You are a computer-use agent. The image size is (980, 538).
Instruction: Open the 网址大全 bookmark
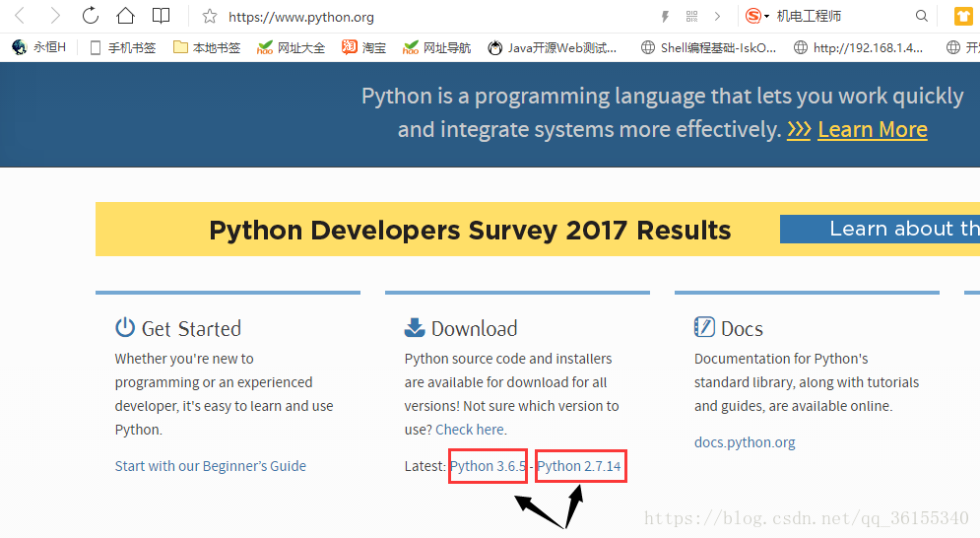tap(292, 47)
